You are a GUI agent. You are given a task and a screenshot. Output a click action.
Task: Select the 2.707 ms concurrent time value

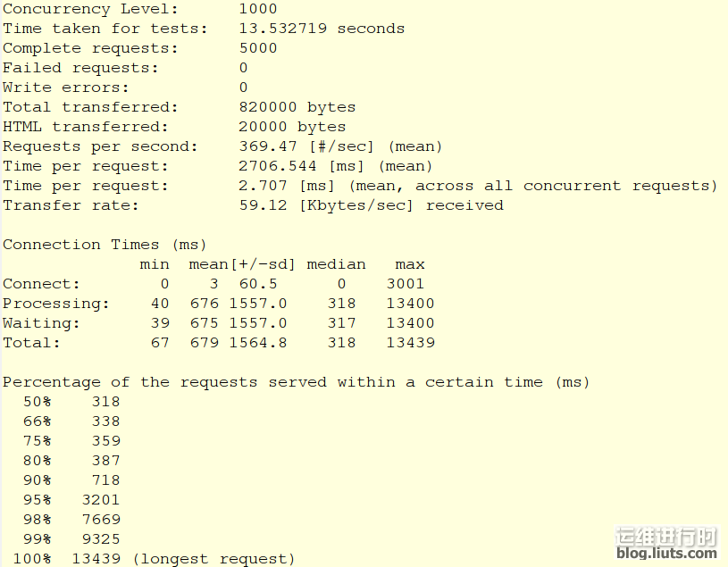pyautogui.click(x=263, y=186)
